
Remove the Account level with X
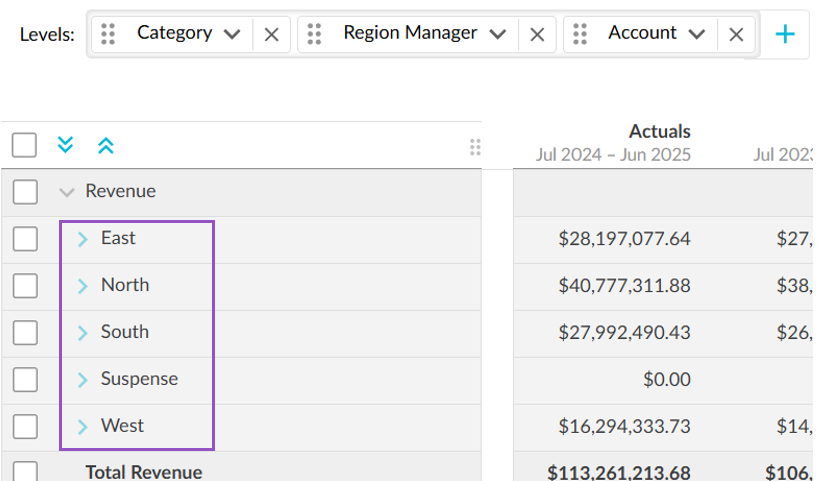coord(736,34)
